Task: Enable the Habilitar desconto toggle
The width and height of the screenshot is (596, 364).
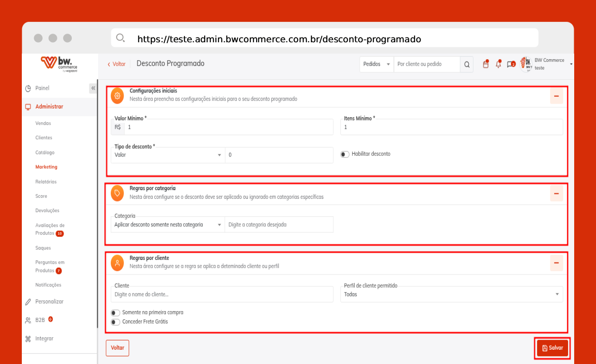Action: tap(345, 154)
